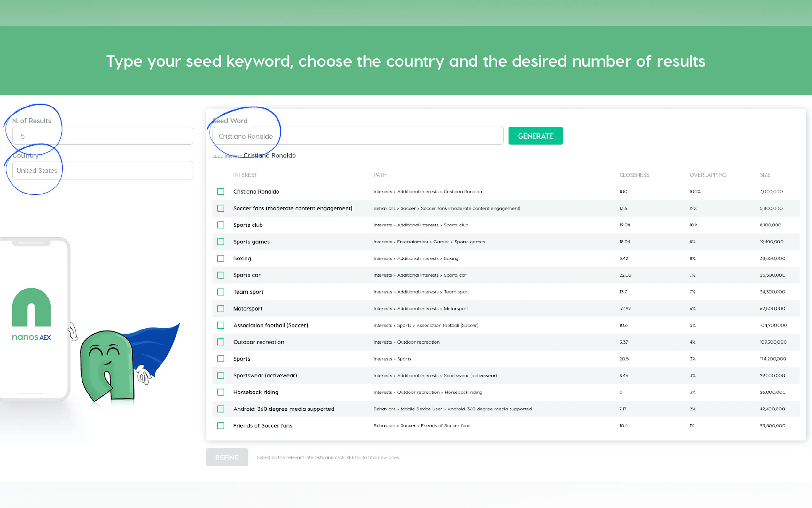
Task: Select the Sportswear (activewear) checkbox
Action: coord(221,375)
